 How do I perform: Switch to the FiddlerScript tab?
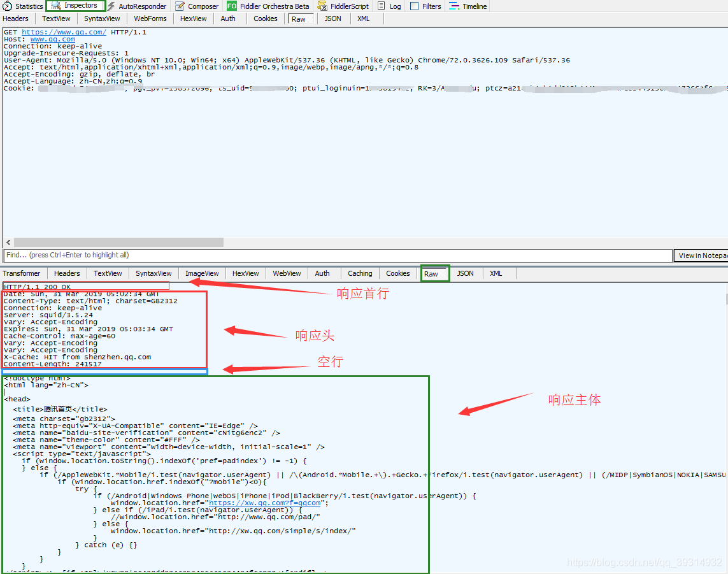[x=349, y=6]
